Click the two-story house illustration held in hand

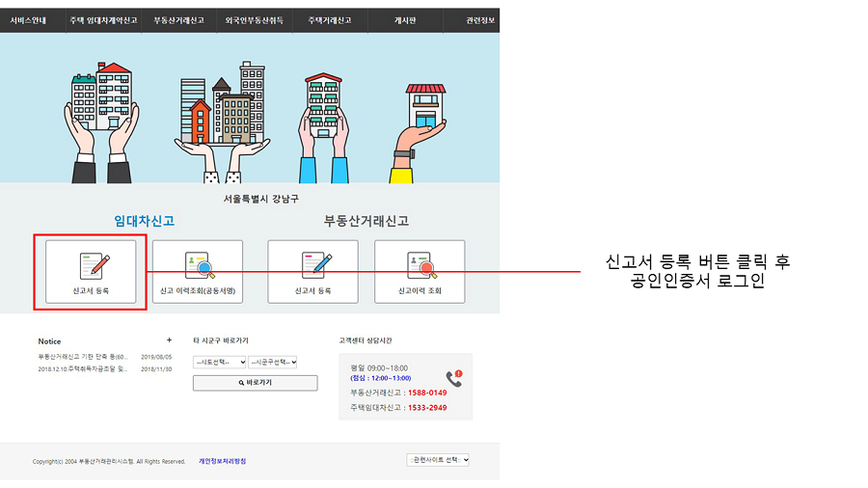click(424, 106)
